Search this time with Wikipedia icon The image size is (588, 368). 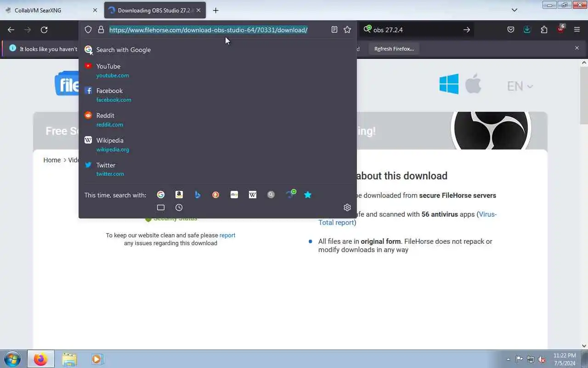(253, 195)
